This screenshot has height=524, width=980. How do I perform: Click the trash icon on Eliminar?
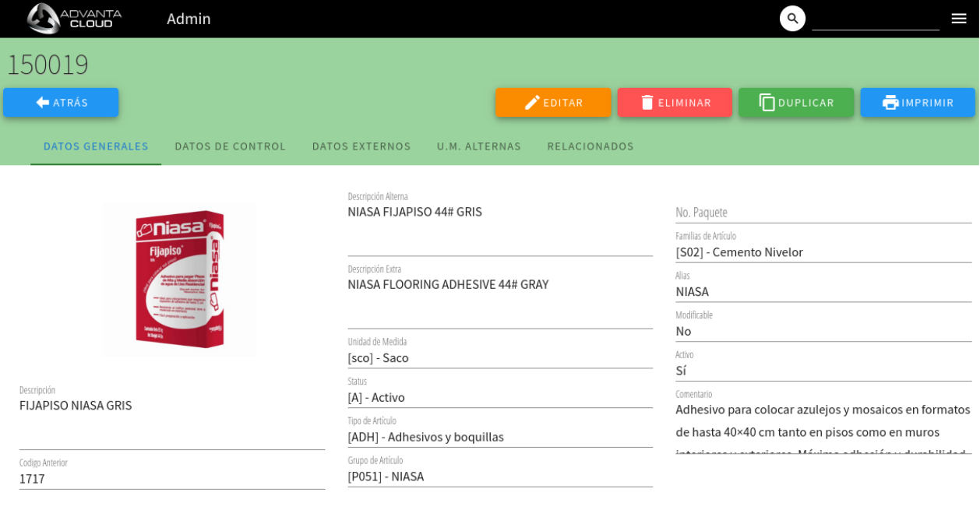click(647, 102)
